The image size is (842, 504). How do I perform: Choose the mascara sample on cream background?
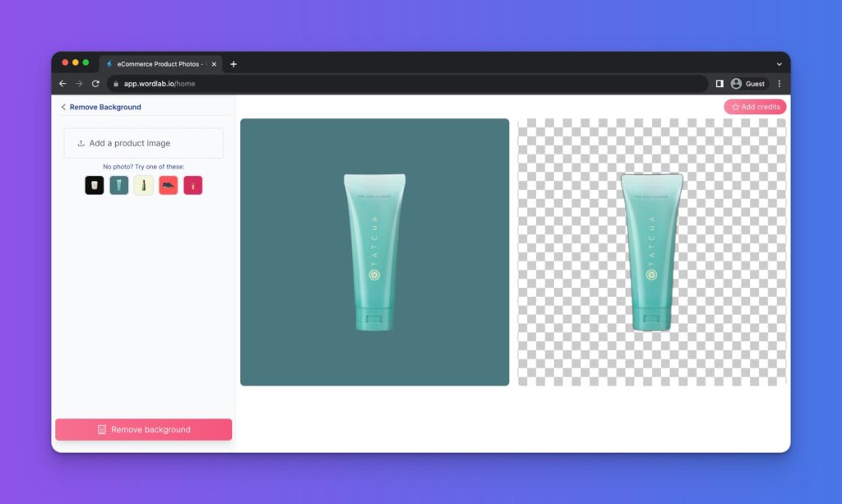(143, 185)
